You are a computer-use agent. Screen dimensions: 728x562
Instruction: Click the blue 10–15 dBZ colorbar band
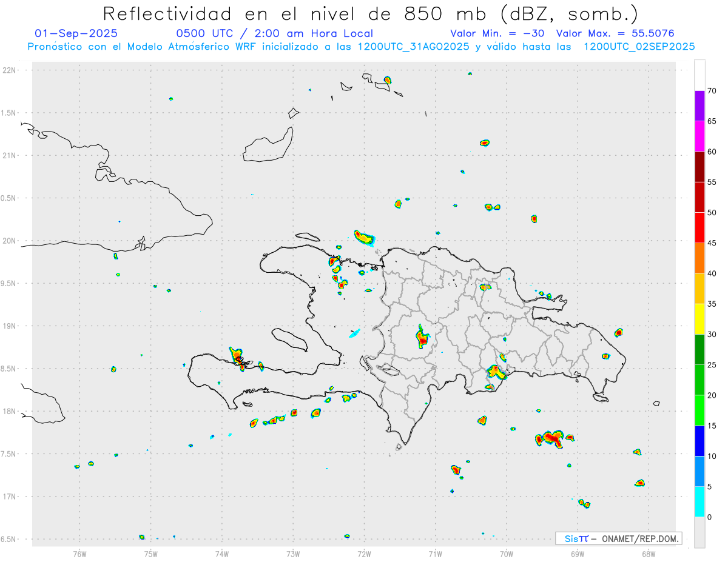(x=699, y=441)
